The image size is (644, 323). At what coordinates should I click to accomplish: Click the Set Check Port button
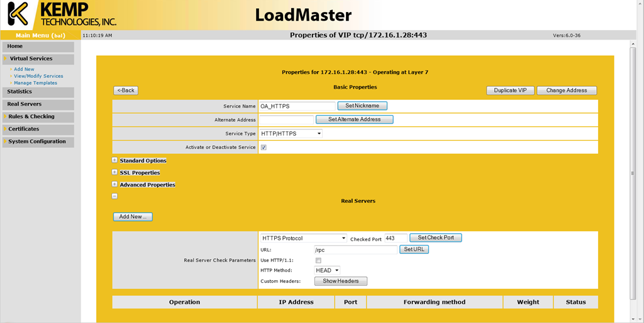click(436, 238)
